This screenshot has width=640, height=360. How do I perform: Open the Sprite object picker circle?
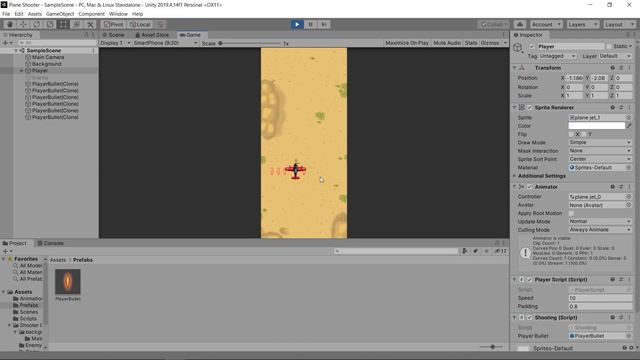click(x=629, y=118)
